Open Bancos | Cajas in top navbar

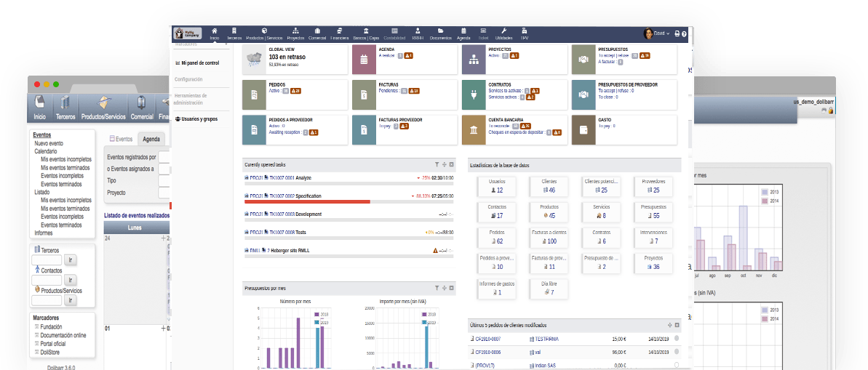click(x=366, y=33)
